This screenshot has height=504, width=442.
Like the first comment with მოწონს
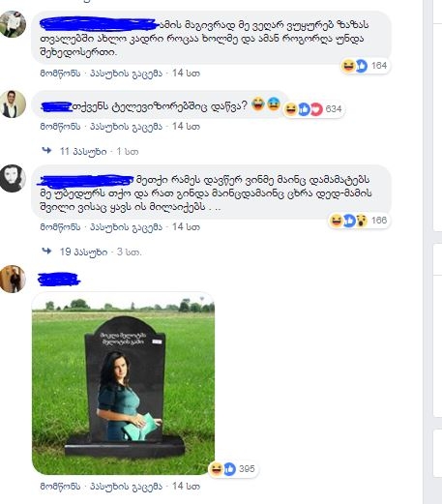click(60, 74)
